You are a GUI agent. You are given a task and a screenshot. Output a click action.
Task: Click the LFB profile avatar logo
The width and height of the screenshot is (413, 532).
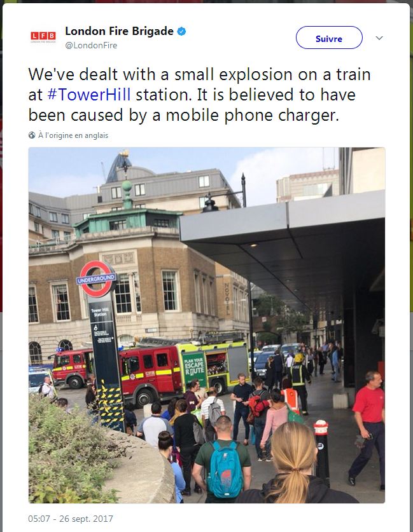43,37
